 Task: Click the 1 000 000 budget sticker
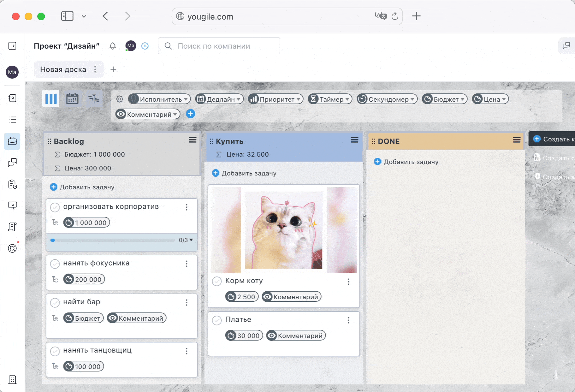click(87, 223)
